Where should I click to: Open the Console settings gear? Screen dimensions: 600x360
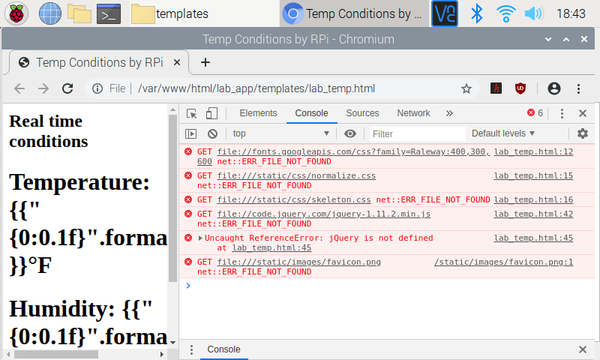coord(582,134)
